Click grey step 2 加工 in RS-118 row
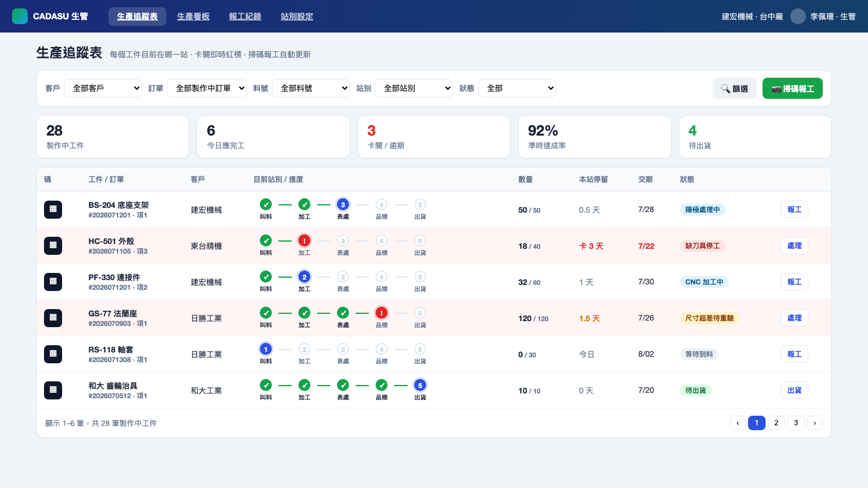This screenshot has width=868, height=488. click(304, 349)
